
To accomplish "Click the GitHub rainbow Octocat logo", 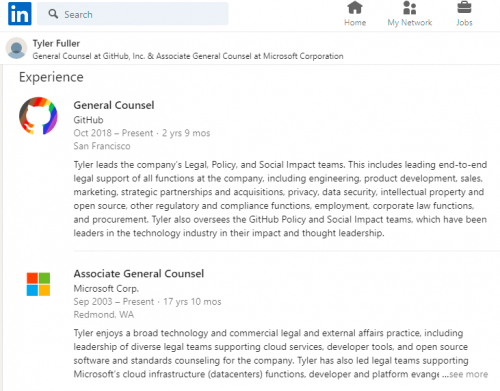I will pos(38,116).
